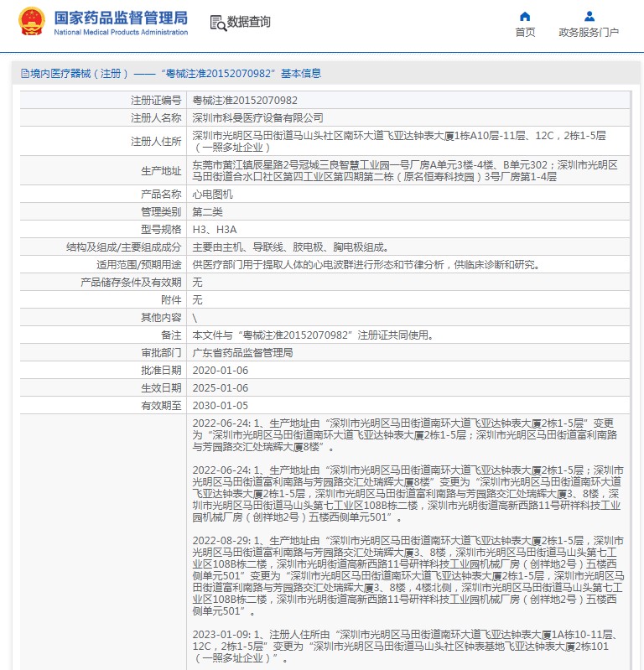Click the home icon above 首页
This screenshot has height=670, width=644.
point(525,16)
